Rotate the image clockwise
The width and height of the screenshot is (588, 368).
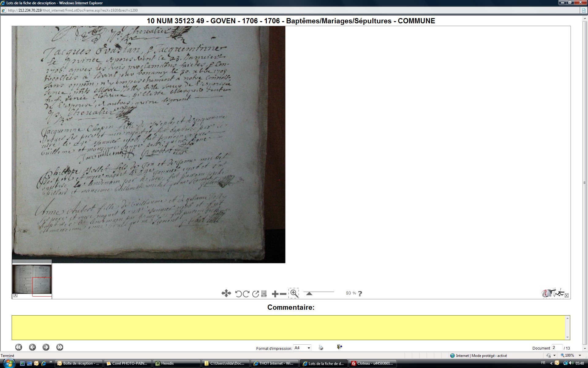click(246, 294)
